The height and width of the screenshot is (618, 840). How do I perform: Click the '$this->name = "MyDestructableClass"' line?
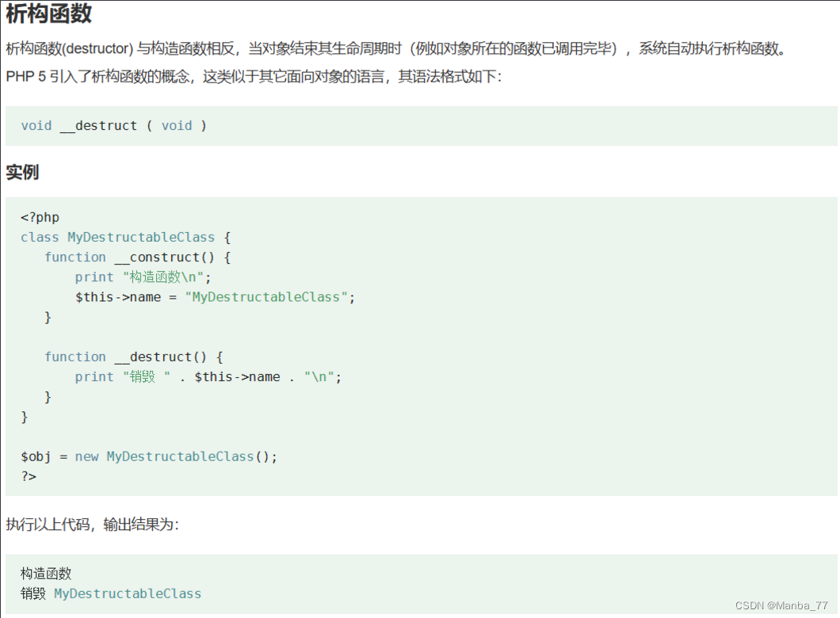point(215,297)
